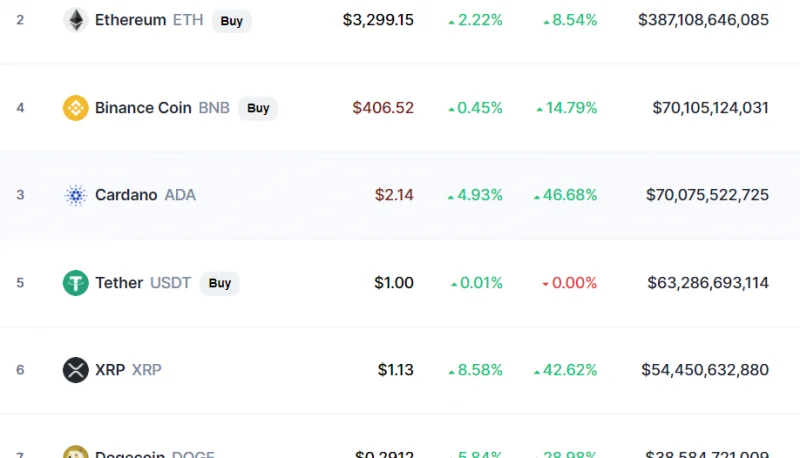Open the Cardano ADA name link

pos(145,195)
